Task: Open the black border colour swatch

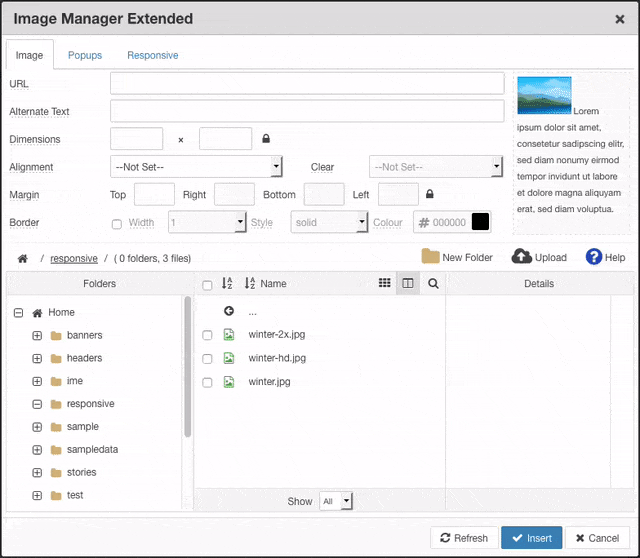Action: tap(481, 223)
